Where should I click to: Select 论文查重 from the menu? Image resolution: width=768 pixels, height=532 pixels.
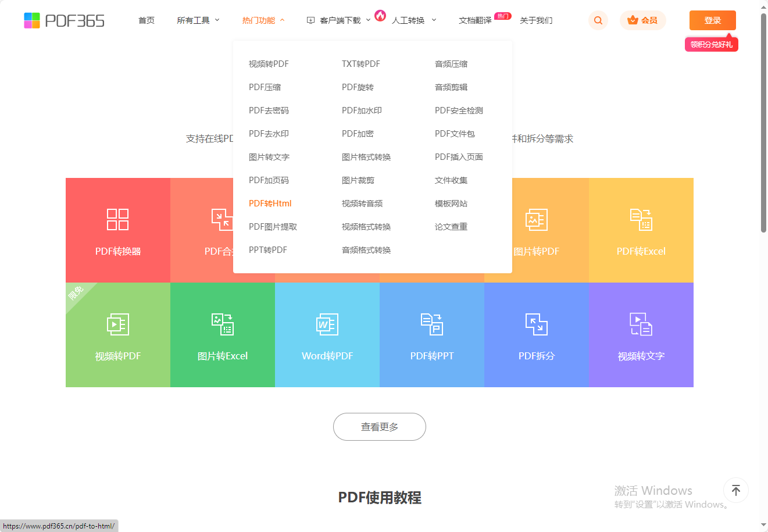pyautogui.click(x=451, y=227)
